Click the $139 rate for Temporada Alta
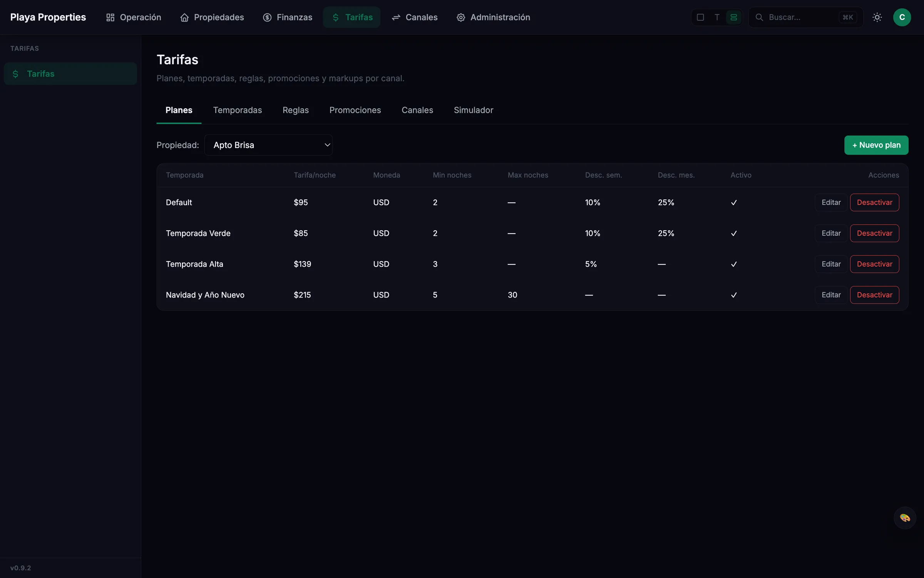 pyautogui.click(x=302, y=264)
